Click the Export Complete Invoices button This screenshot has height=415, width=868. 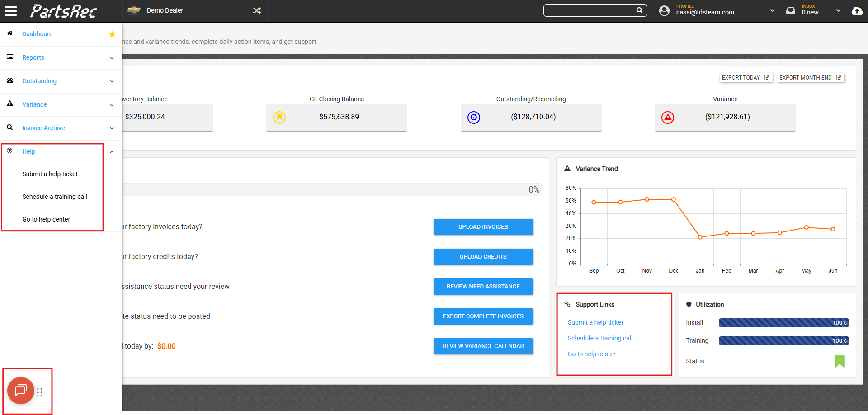point(483,316)
